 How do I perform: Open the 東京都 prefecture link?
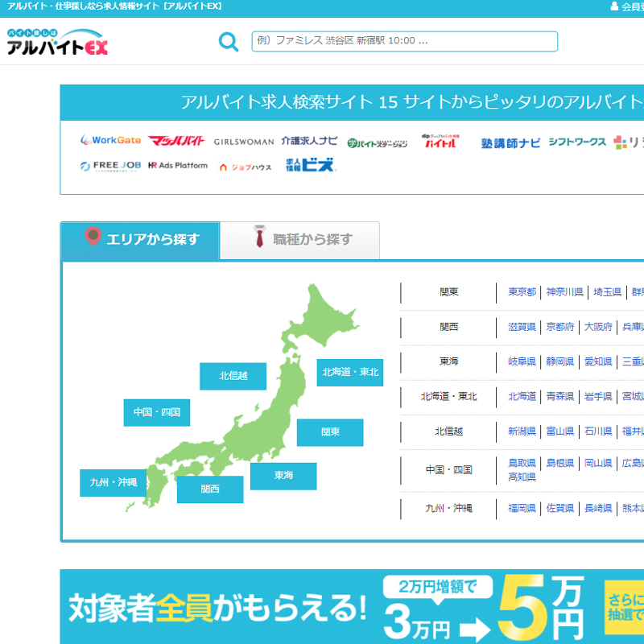pyautogui.click(x=522, y=292)
